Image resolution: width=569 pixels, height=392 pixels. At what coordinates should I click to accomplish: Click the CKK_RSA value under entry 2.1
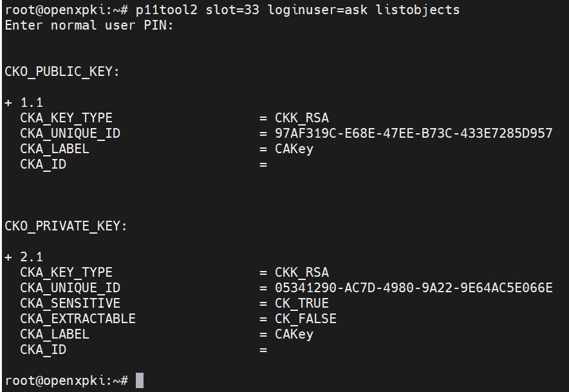coord(302,272)
